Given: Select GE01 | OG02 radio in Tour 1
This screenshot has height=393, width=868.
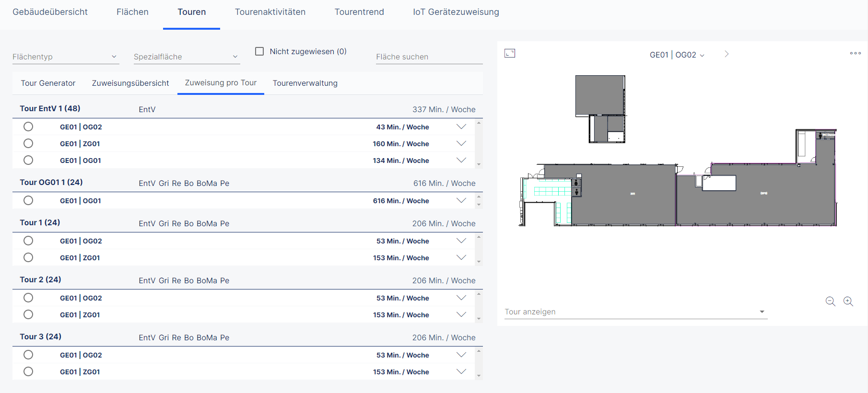Looking at the screenshot, I should (x=28, y=241).
